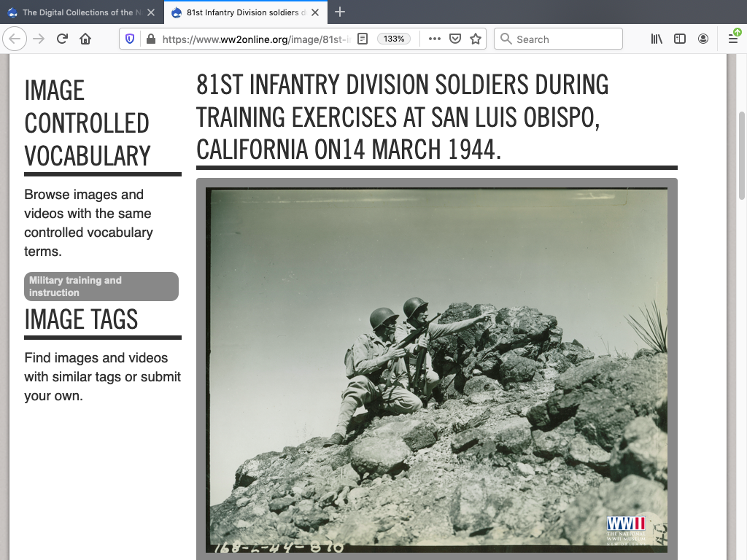747x560 pixels.
Task: Open the Firefox hamburger menu
Action: 733,39
